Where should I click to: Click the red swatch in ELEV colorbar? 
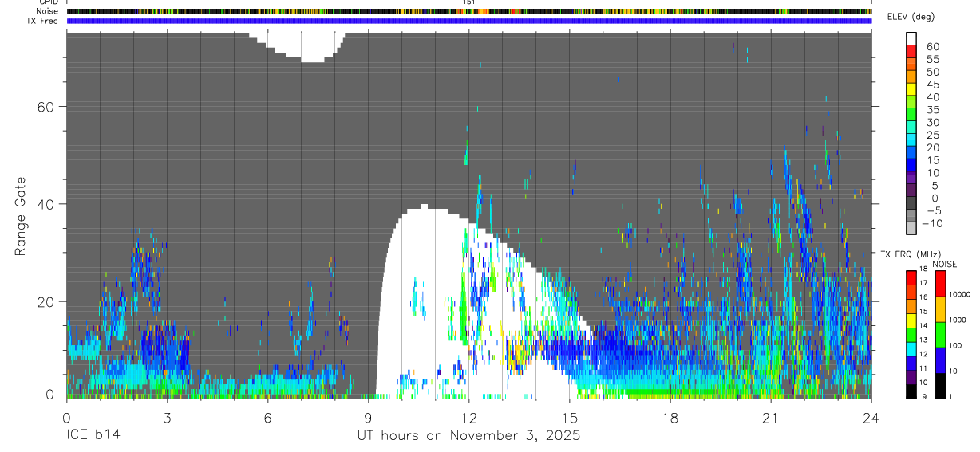click(x=911, y=51)
